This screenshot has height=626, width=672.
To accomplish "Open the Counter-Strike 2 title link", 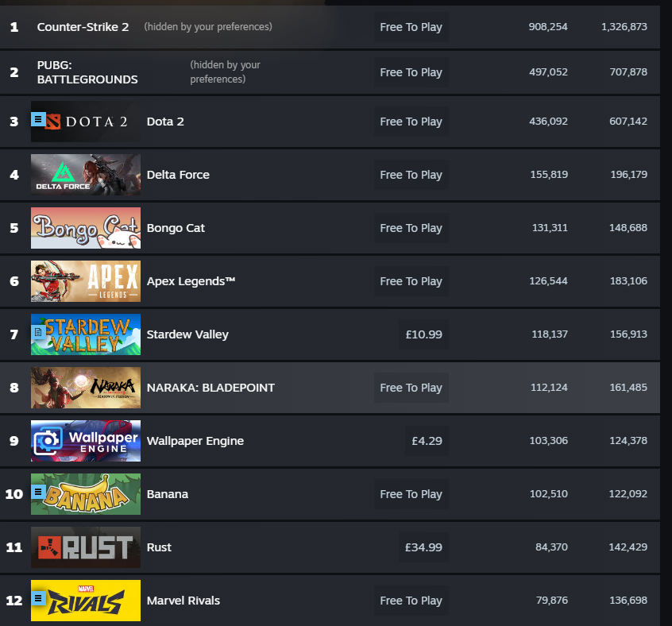I will [83, 27].
